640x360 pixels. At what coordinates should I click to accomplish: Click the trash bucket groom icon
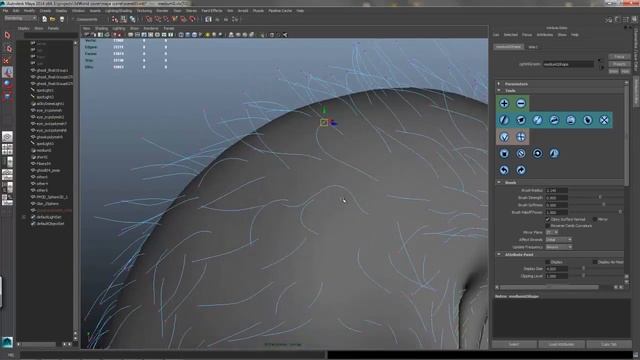point(504,153)
